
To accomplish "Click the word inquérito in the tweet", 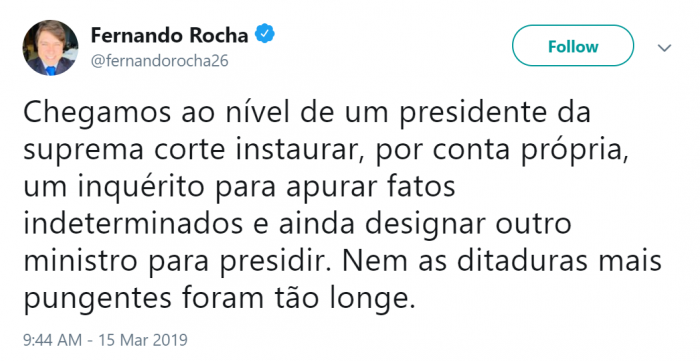I will click(141, 187).
